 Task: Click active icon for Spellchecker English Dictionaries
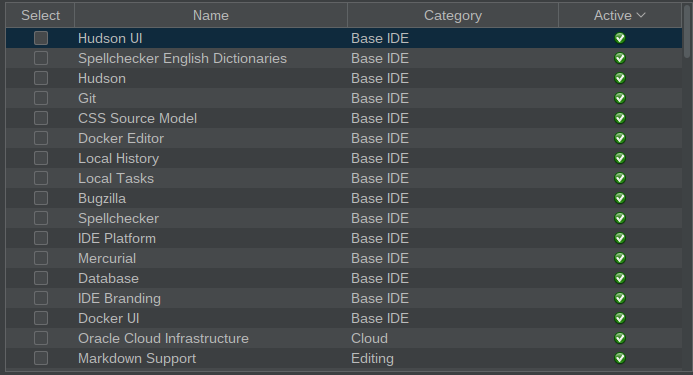(620, 58)
